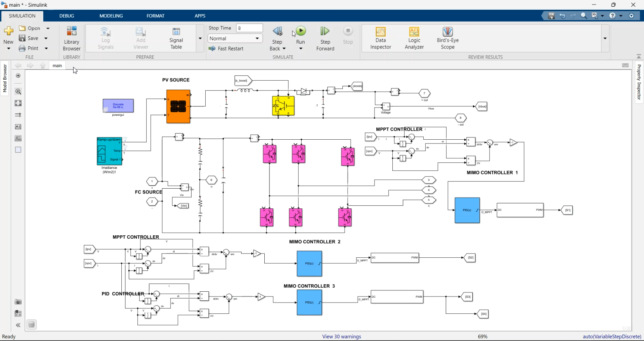Click the Print button
Viewport: 644px width, 341px height.
click(x=29, y=48)
